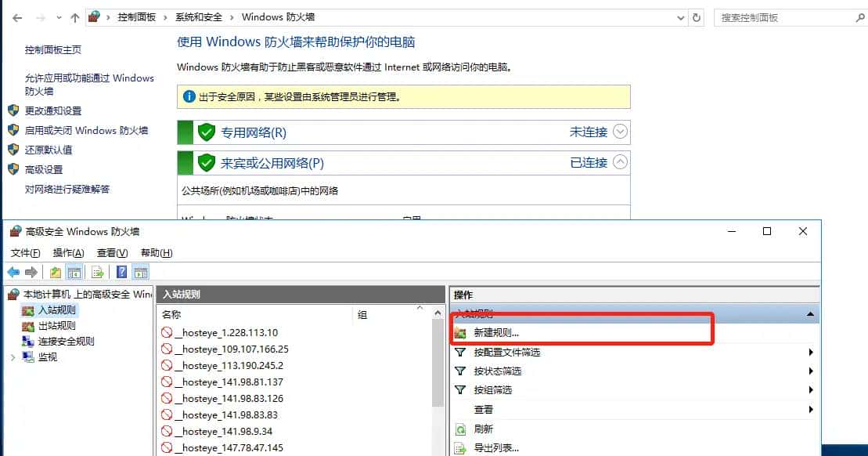Screen dimensions: 868x456
Task: Expand the 专用网络(R) section chevron
Action: click(x=618, y=132)
